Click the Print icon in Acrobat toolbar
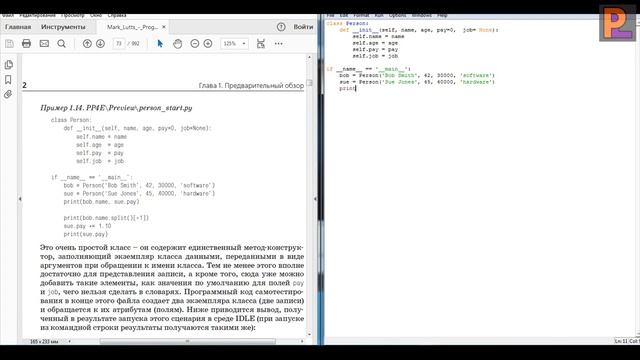 point(27,43)
